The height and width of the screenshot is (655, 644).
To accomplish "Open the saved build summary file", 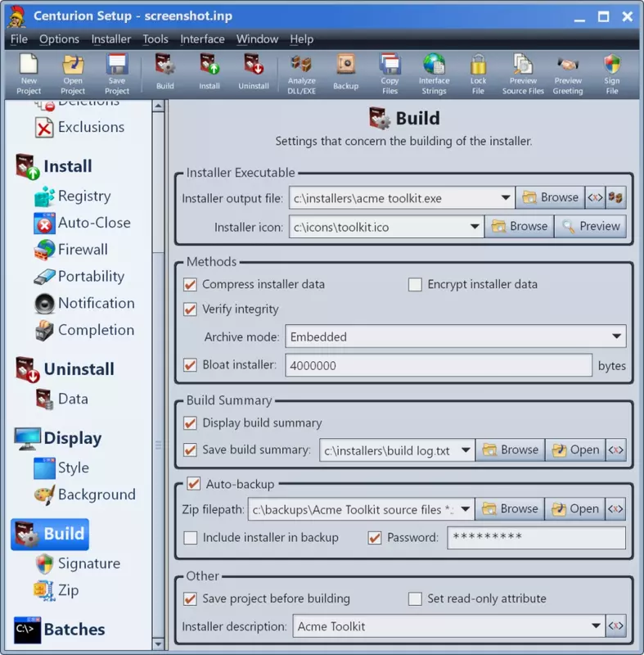I will [574, 449].
